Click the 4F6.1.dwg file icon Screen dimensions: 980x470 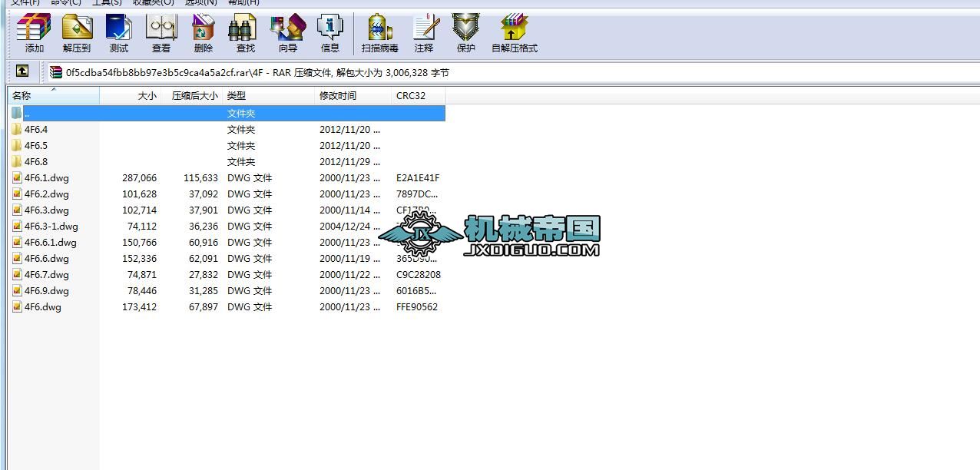tap(17, 177)
